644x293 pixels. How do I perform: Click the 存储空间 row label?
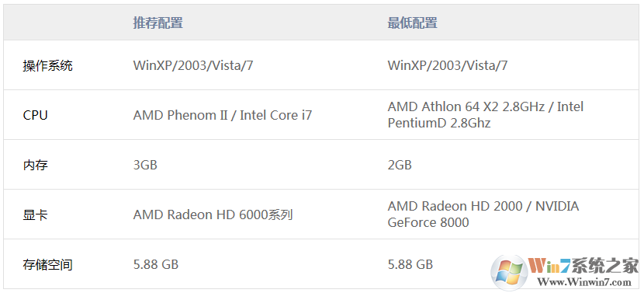click(x=47, y=264)
